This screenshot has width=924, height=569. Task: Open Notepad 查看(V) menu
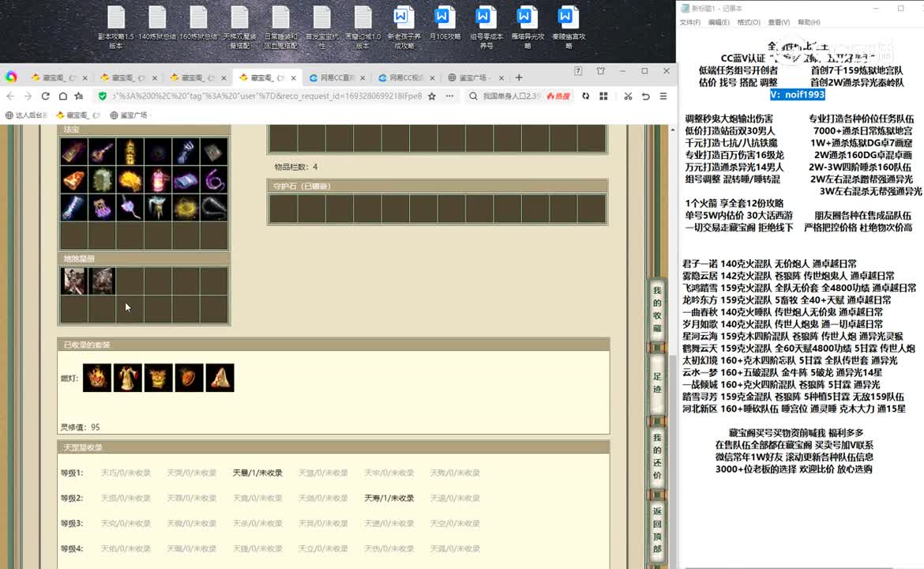click(779, 22)
